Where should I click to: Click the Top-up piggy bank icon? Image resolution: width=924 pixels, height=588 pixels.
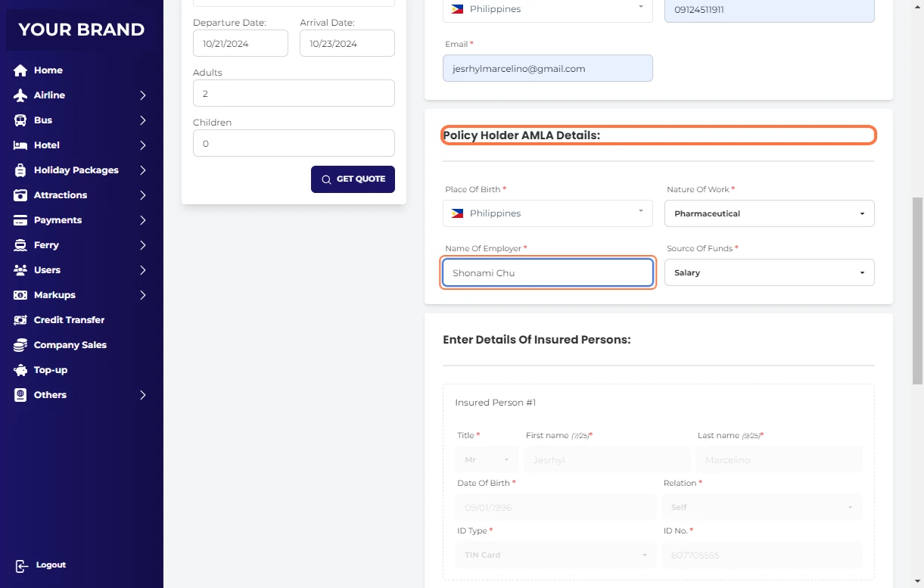(x=20, y=370)
